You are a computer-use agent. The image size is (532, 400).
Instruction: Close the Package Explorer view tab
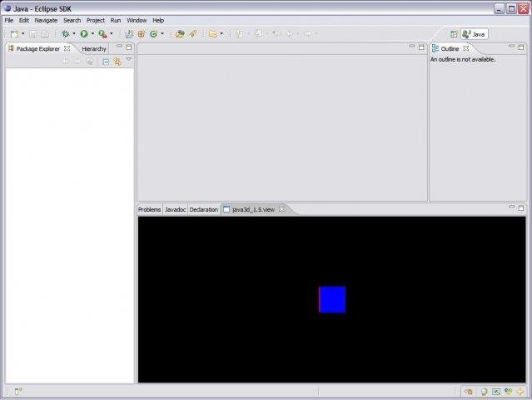[67, 48]
